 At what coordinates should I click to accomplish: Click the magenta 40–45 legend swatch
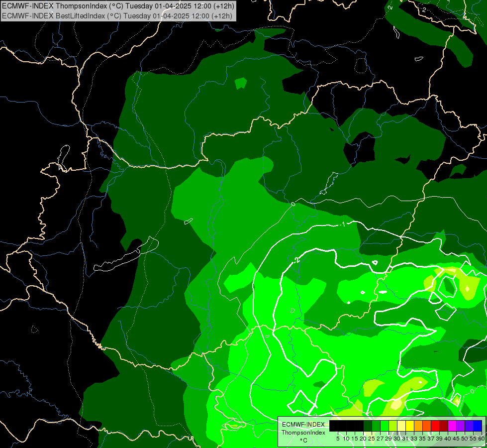(452, 426)
